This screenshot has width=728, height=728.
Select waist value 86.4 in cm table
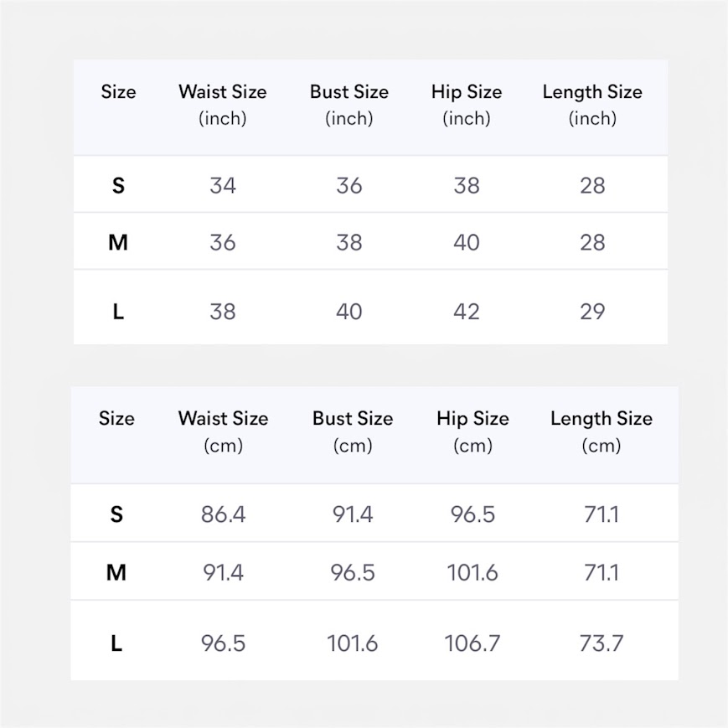click(x=224, y=514)
